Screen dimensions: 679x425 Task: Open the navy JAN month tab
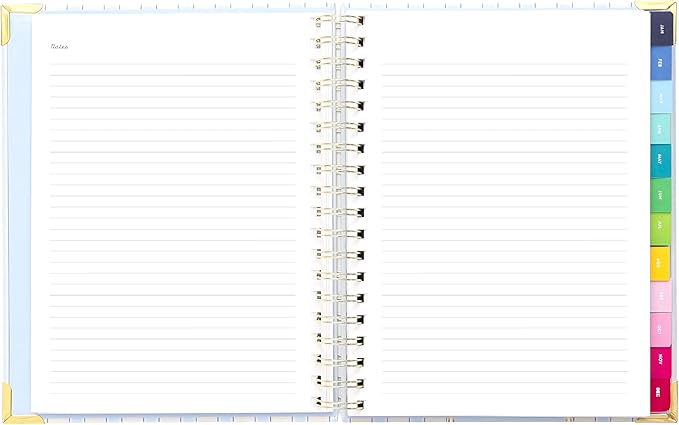[x=661, y=29]
